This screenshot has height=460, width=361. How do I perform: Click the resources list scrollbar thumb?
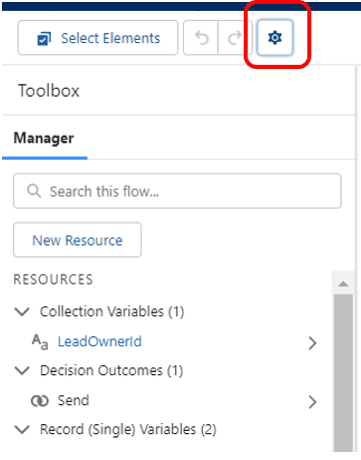343,372
